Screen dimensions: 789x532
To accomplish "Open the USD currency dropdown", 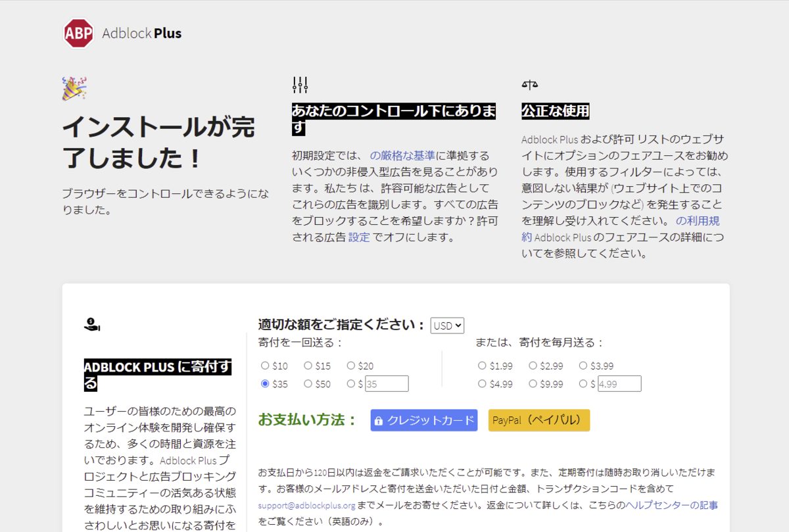I will point(447,326).
